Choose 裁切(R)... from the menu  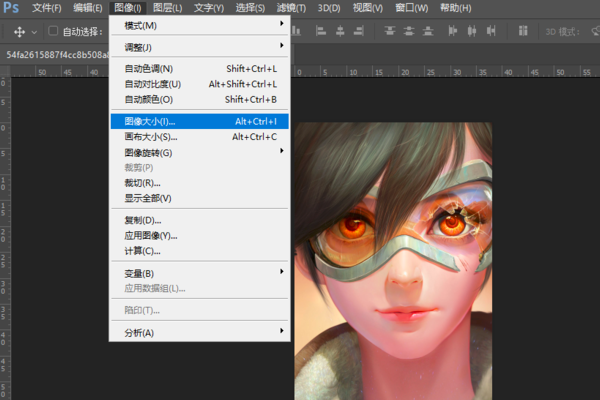click(x=200, y=183)
